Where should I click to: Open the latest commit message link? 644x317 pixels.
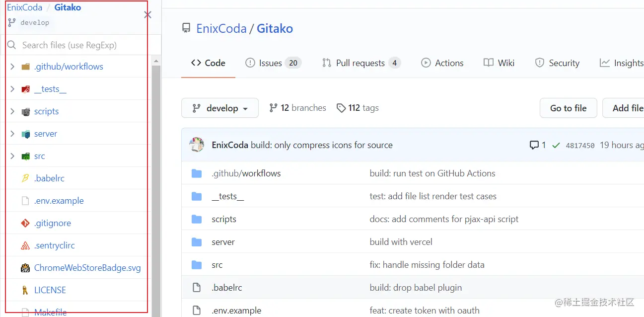tap(322, 145)
